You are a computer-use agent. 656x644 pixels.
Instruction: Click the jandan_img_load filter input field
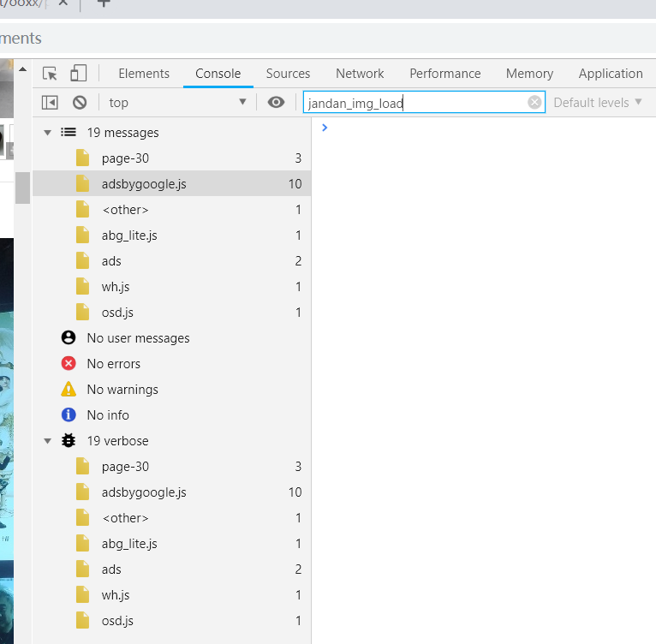pos(415,103)
